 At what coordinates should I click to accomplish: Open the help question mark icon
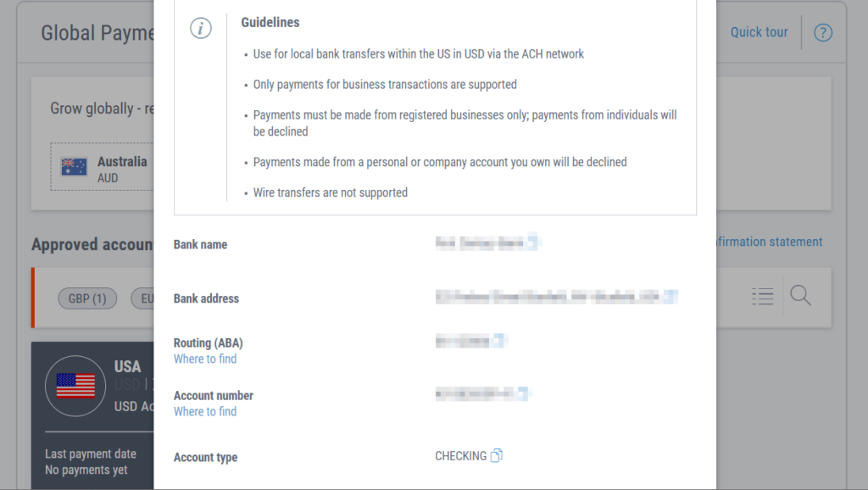pos(822,33)
